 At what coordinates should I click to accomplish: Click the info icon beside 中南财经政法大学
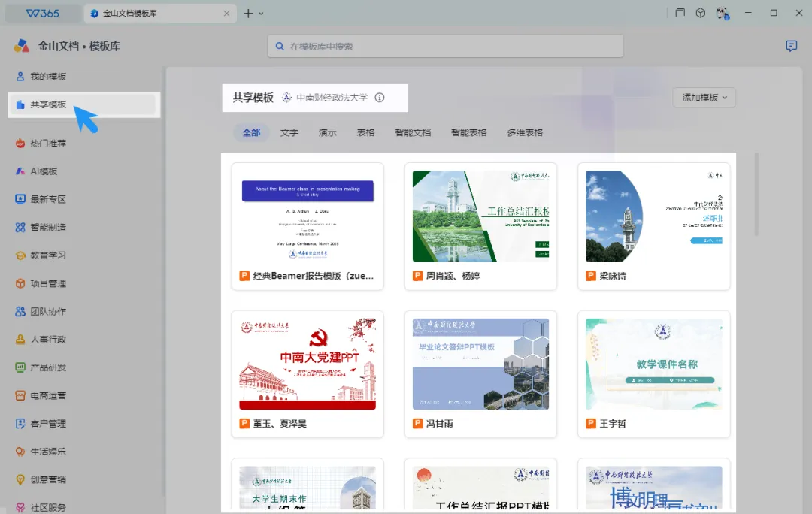[380, 97]
